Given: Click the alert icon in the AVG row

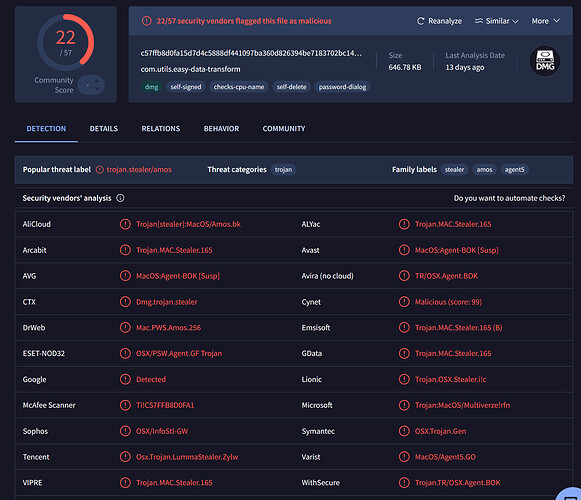Looking at the screenshot, I should (125, 276).
